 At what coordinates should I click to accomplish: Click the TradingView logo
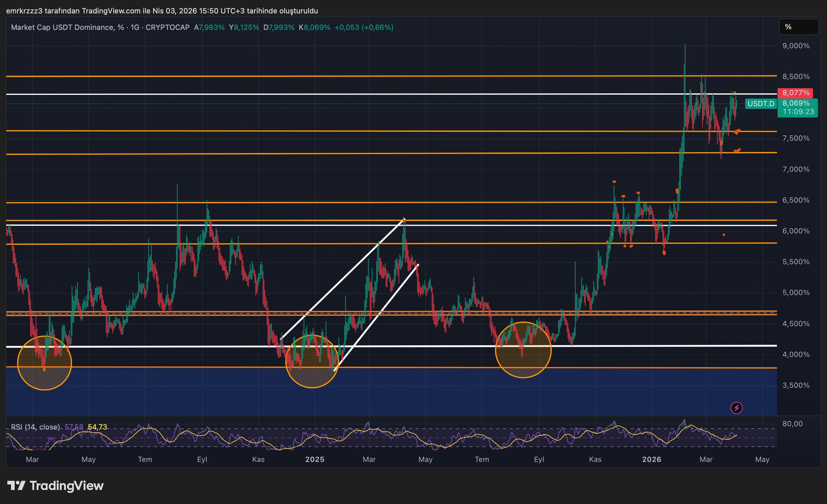[x=55, y=485]
